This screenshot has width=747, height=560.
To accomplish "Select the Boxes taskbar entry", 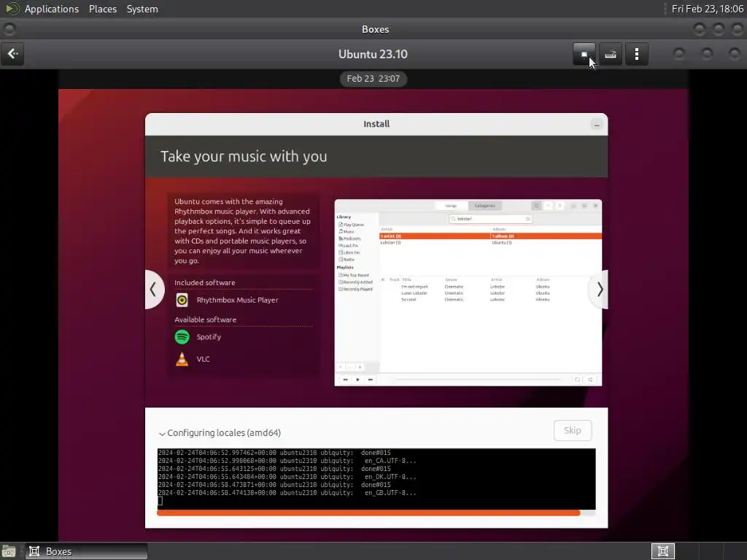I will point(86,551).
